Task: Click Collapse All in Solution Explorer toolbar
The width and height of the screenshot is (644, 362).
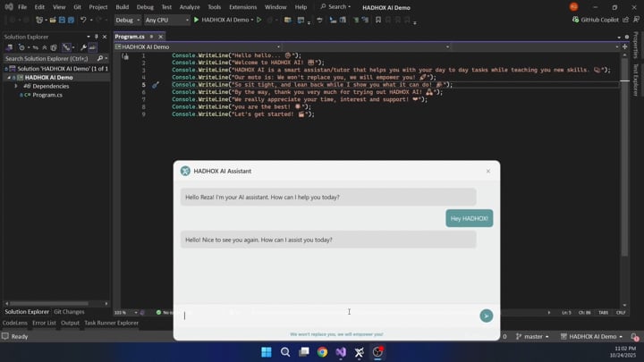Action: pos(45,47)
